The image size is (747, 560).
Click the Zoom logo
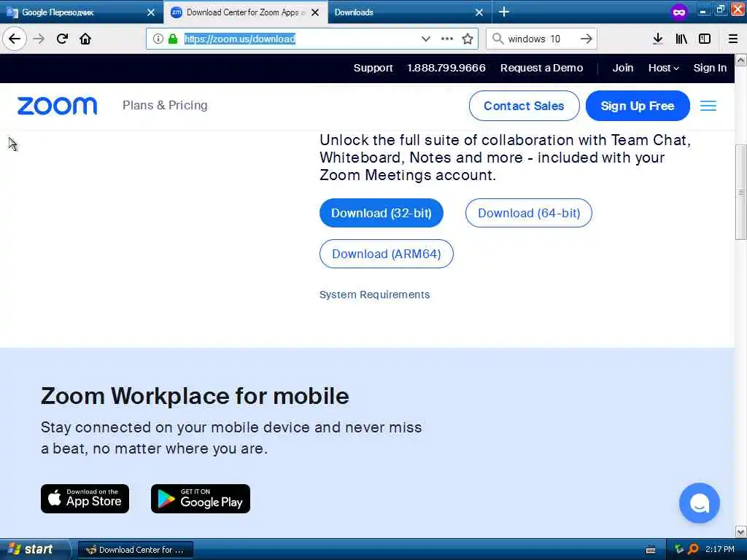click(x=57, y=106)
